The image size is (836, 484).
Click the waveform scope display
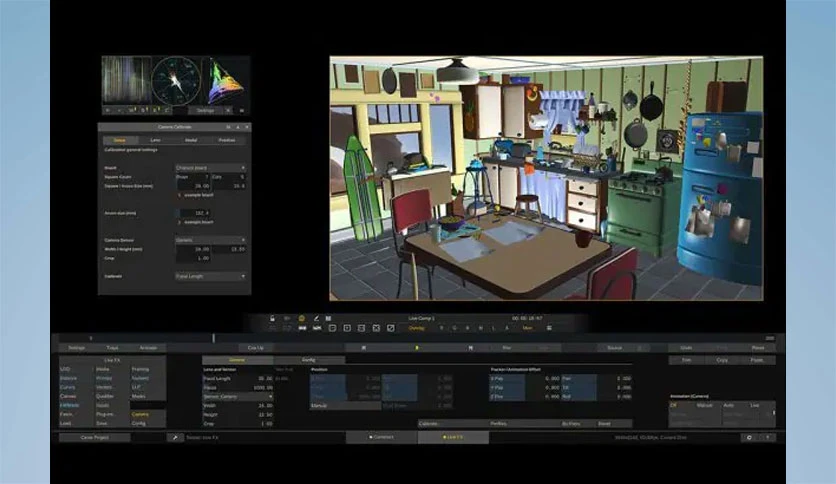127,81
